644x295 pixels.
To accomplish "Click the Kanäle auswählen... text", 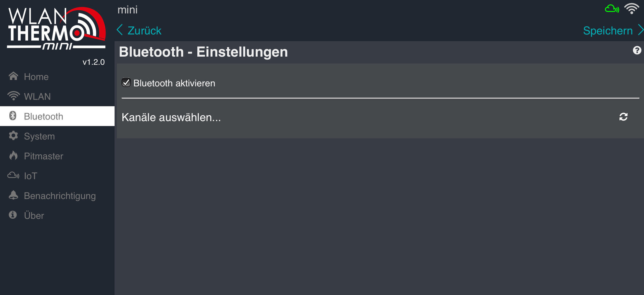I will pyautogui.click(x=171, y=117).
